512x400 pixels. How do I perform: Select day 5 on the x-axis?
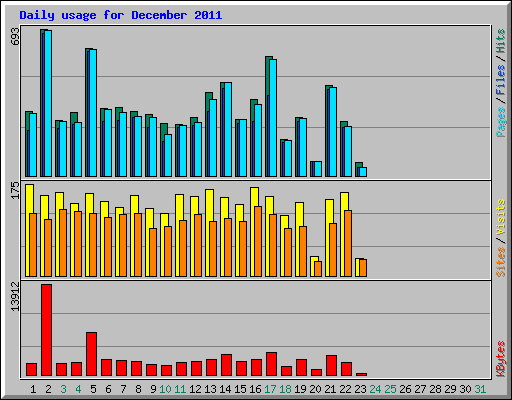(93, 389)
